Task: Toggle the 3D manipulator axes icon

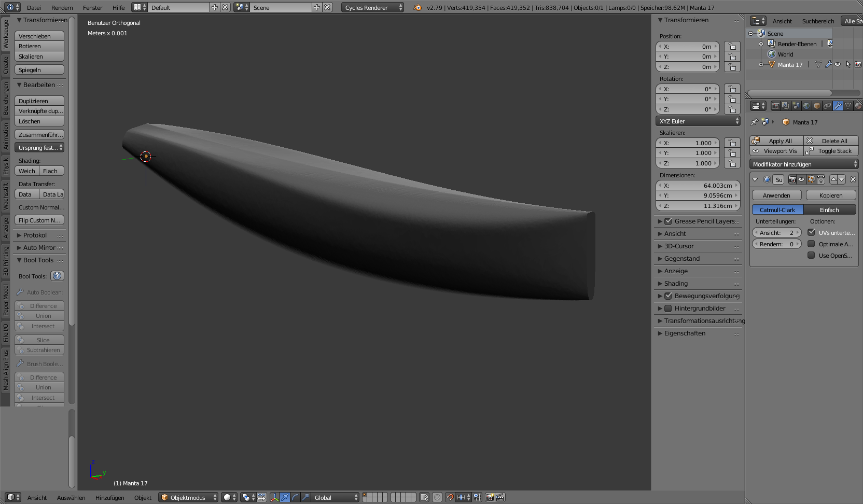Action: click(274, 497)
